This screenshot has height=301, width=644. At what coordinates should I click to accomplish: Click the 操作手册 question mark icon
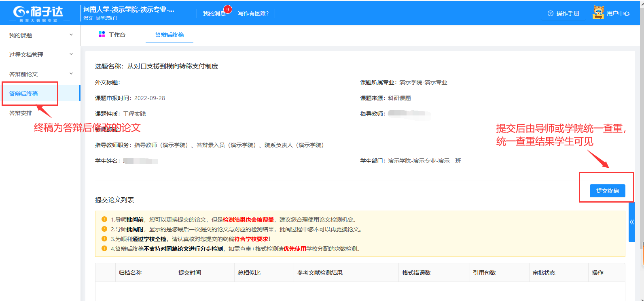pyautogui.click(x=550, y=13)
